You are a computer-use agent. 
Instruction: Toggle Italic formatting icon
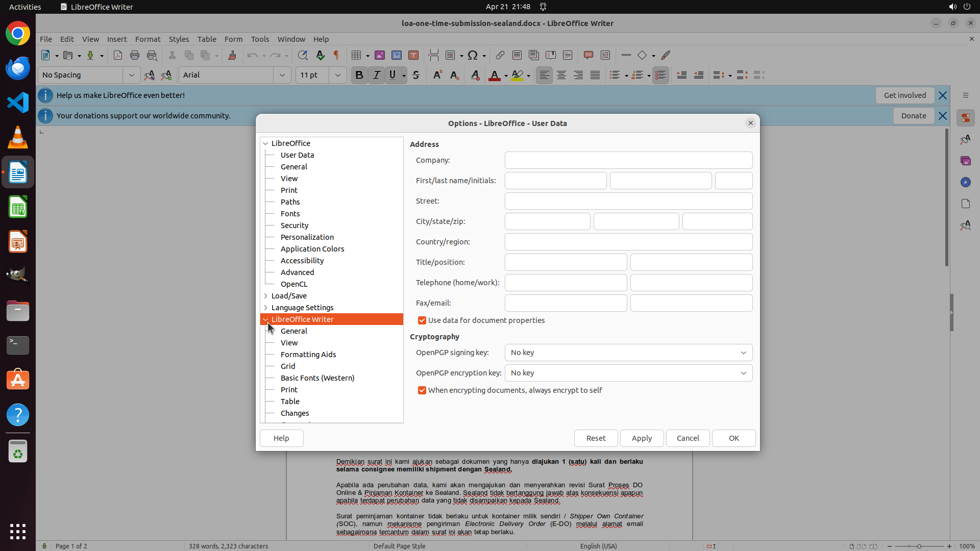click(x=376, y=75)
